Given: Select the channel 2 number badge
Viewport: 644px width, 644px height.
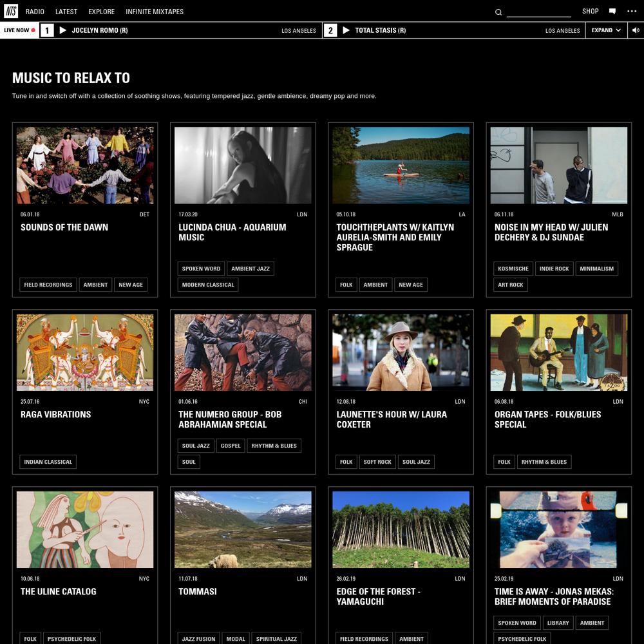Looking at the screenshot, I should [x=330, y=30].
